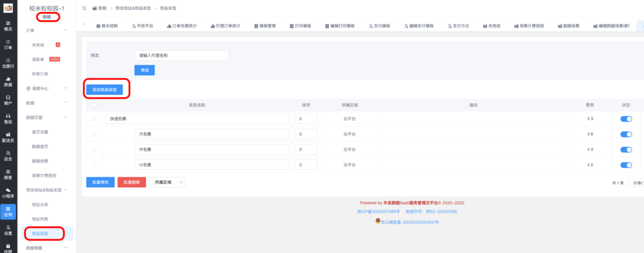Image resolution: width=644 pixels, height=253 pixels.
Task: Open 小程序 mini-program icon
Action: (x=8, y=192)
